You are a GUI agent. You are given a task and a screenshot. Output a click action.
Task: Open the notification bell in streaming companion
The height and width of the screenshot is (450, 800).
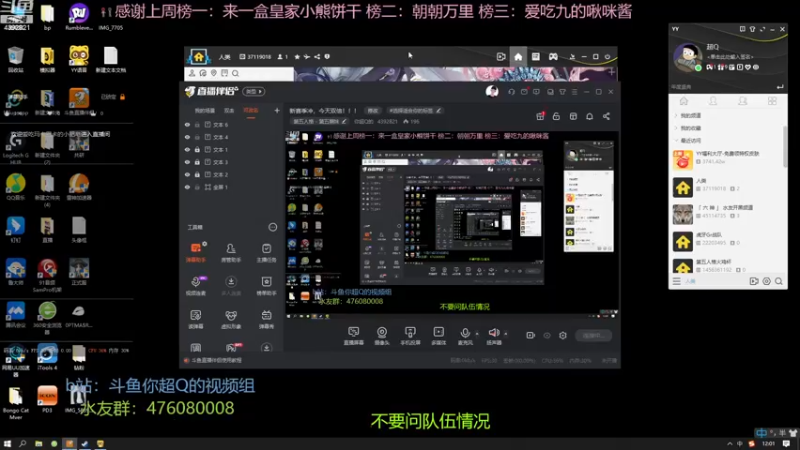(x=589, y=116)
